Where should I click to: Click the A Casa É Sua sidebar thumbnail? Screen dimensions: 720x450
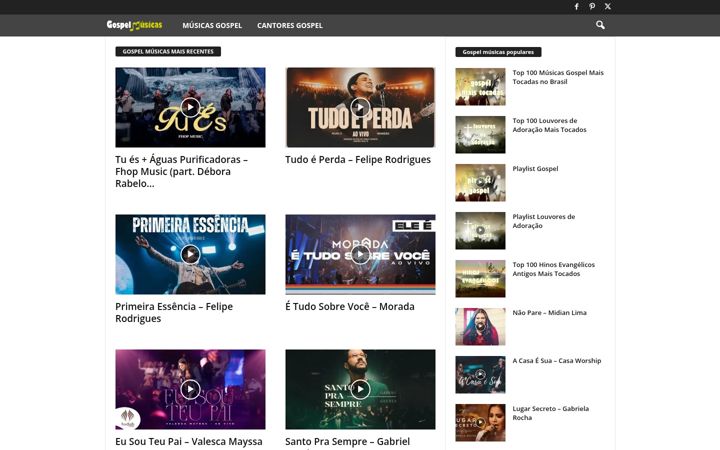[x=480, y=375]
